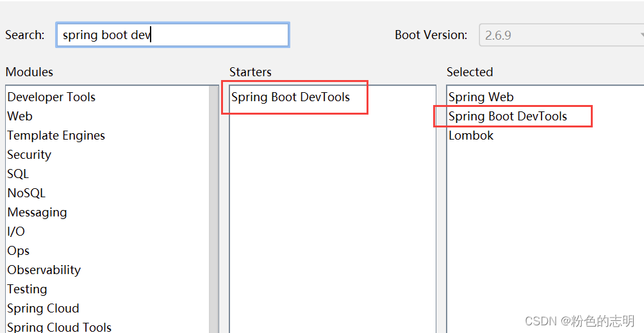This screenshot has width=644, height=333.
Task: Click the Search input field
Action: pyautogui.click(x=172, y=35)
